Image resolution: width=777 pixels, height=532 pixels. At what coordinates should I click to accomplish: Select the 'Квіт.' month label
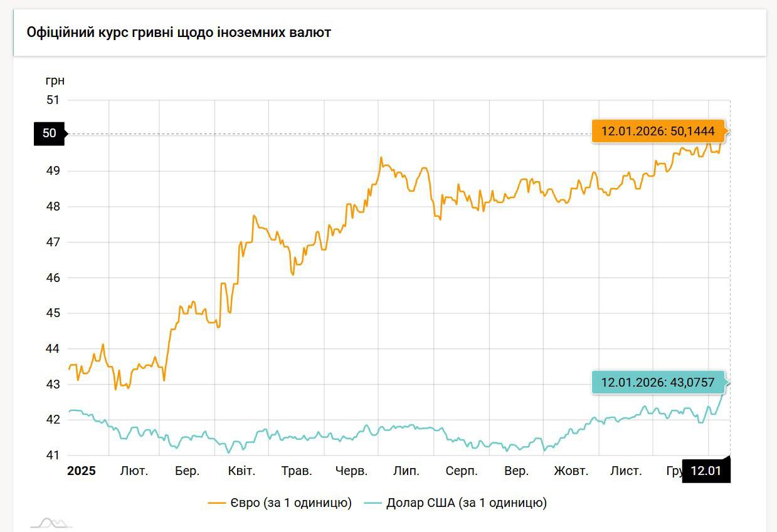[241, 471]
